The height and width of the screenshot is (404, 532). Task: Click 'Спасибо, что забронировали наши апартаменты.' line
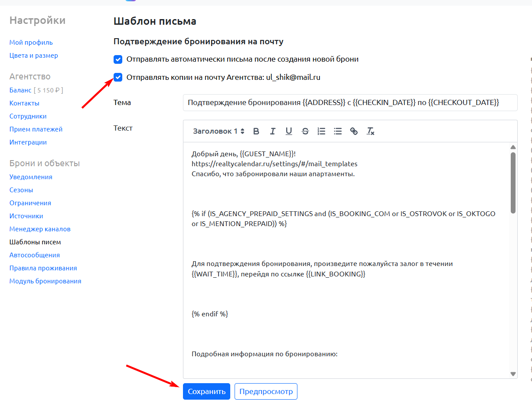point(273,174)
